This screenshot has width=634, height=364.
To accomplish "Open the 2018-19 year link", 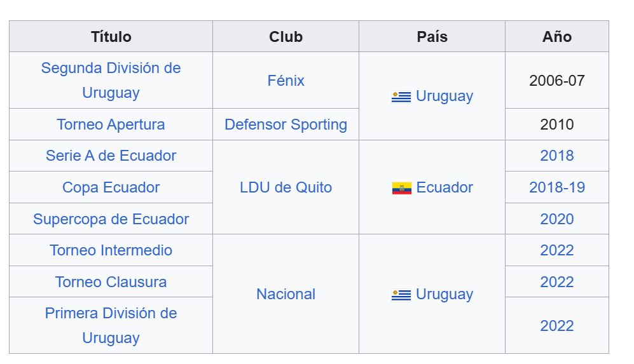I will click(556, 187).
